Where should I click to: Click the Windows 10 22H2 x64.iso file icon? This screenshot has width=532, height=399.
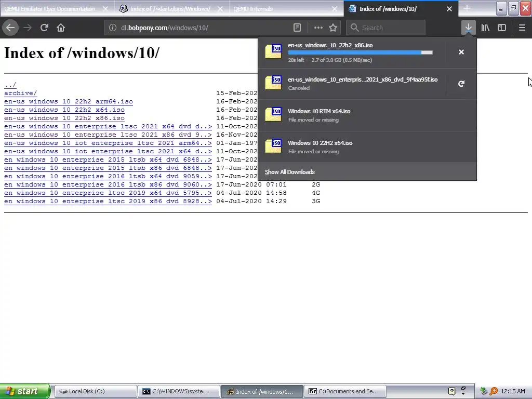(273, 146)
